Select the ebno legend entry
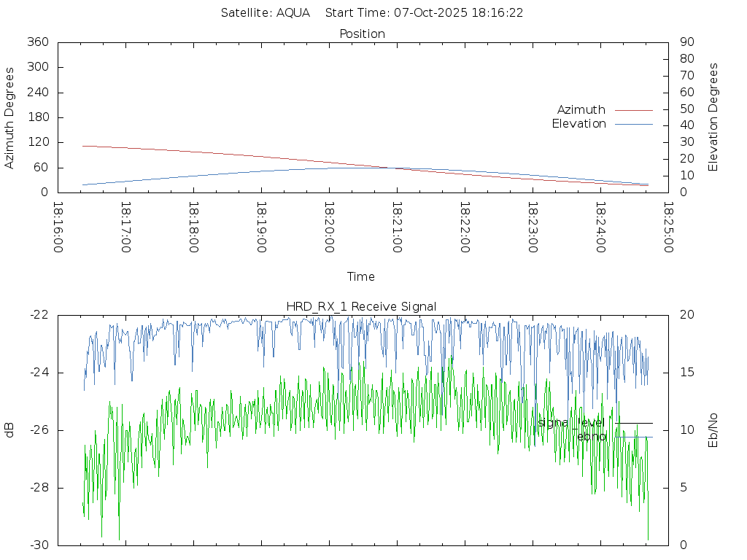Viewport: 747px width, 560px height. click(x=591, y=437)
